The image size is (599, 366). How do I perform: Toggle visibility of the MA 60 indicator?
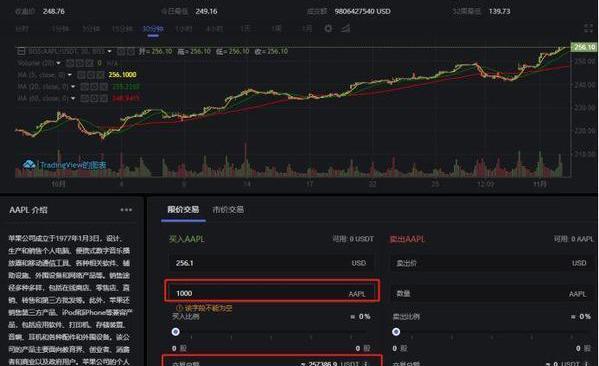point(85,99)
